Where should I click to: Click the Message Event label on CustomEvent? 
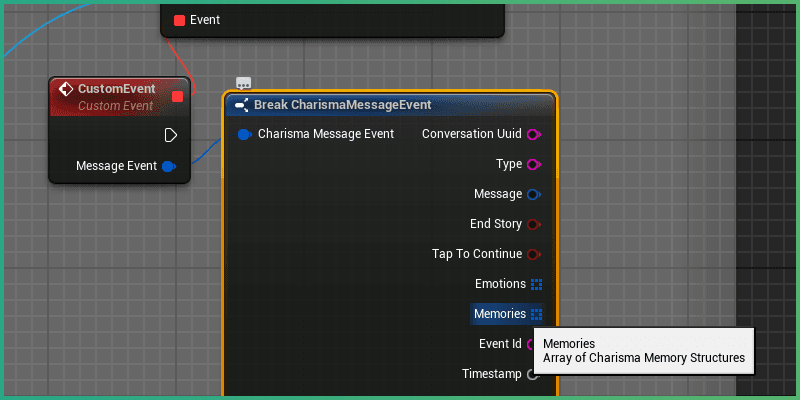click(x=116, y=166)
